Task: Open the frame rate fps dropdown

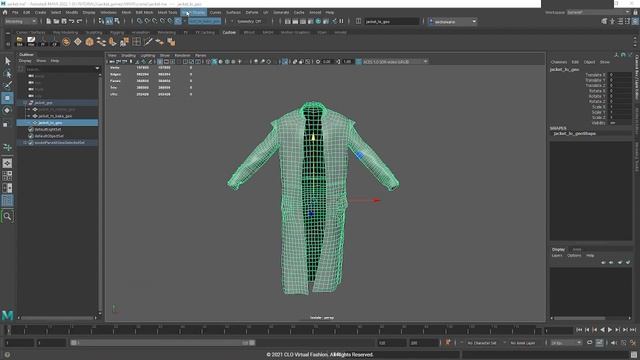Action: 566,343
